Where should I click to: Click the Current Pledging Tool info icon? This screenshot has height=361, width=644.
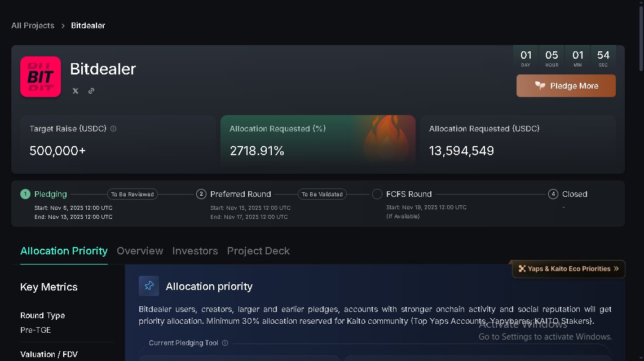[x=225, y=343]
